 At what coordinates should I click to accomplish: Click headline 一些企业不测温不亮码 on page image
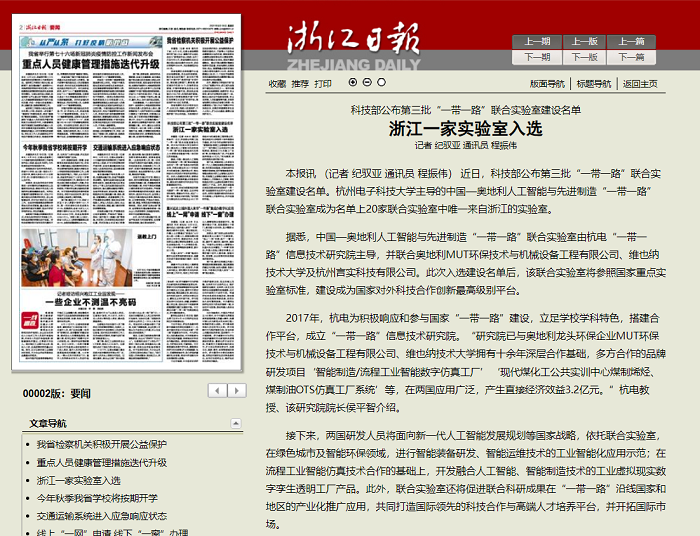pyautogui.click(x=91, y=302)
